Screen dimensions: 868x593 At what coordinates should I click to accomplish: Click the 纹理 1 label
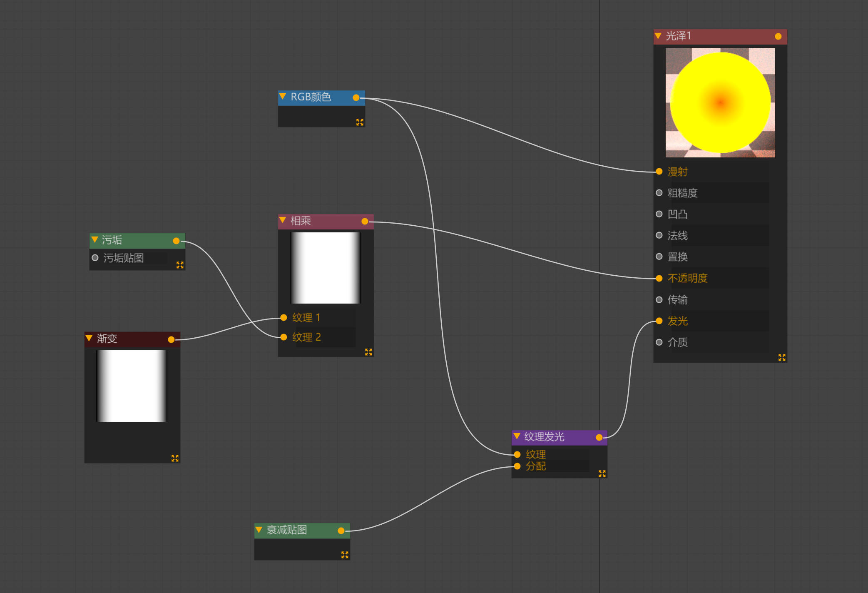tap(306, 318)
